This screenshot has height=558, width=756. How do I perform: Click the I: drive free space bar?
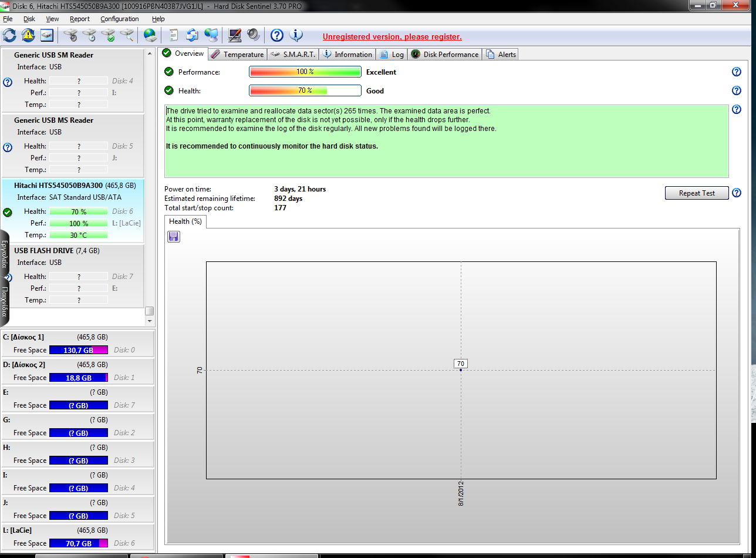pos(79,488)
